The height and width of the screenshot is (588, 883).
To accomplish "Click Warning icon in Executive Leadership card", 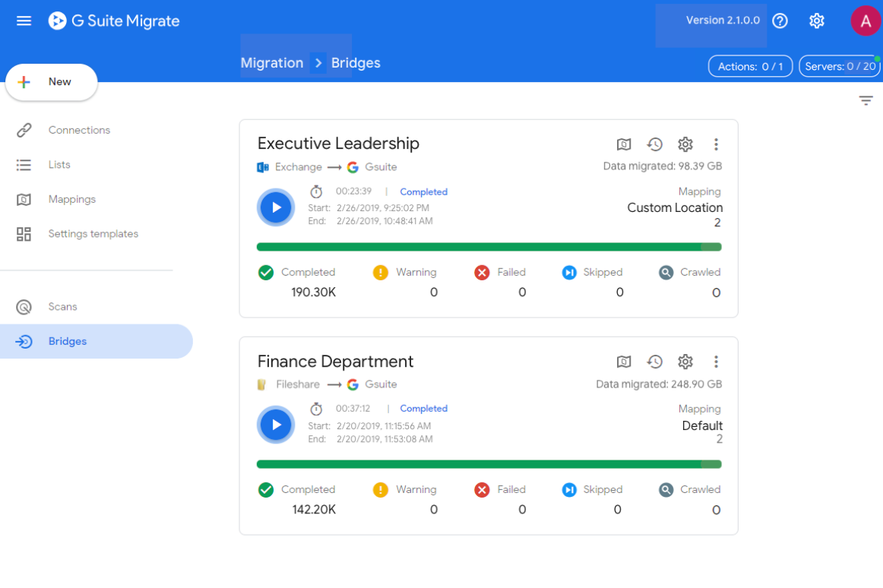I will 381,273.
